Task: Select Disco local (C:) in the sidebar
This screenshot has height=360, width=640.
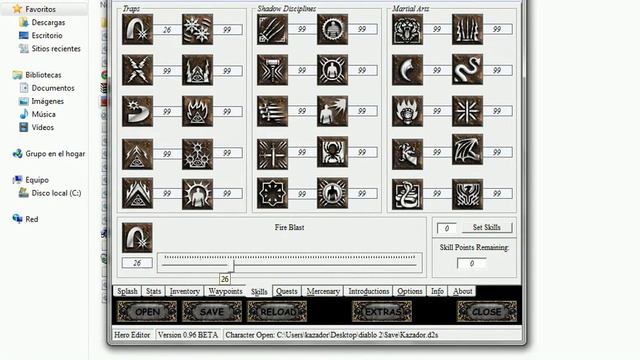Action: [x=56, y=193]
